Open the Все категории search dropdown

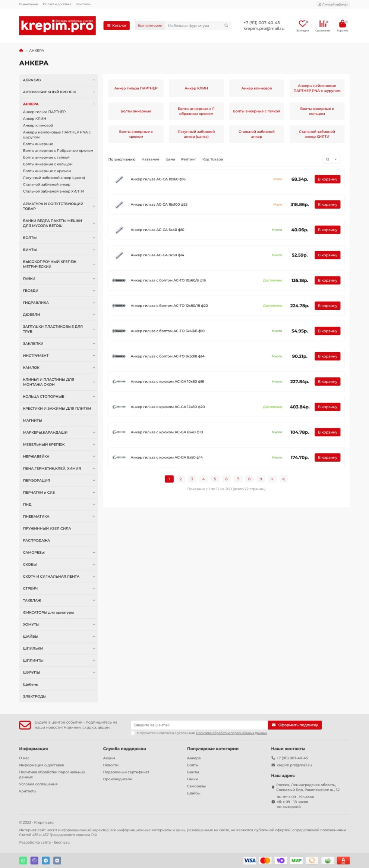coord(150,26)
